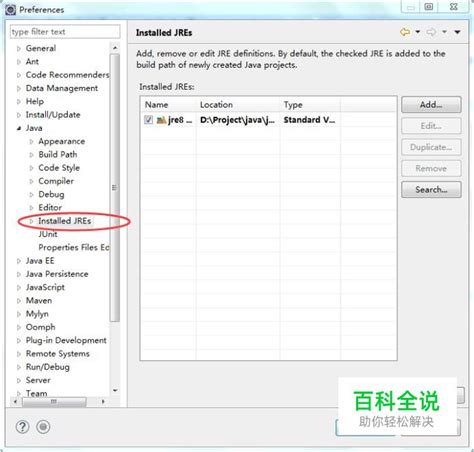Expand the Code Style node
Viewport: 474px width, 452px height.
pyautogui.click(x=31, y=168)
